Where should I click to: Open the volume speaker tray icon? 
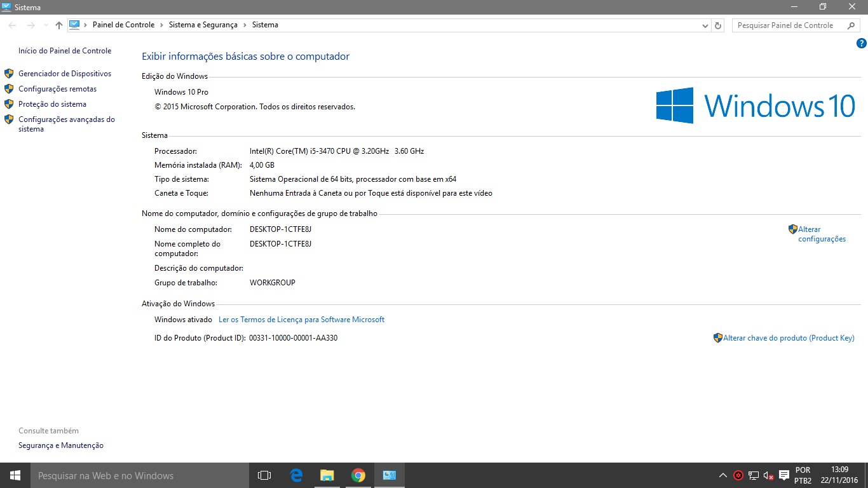(x=768, y=475)
